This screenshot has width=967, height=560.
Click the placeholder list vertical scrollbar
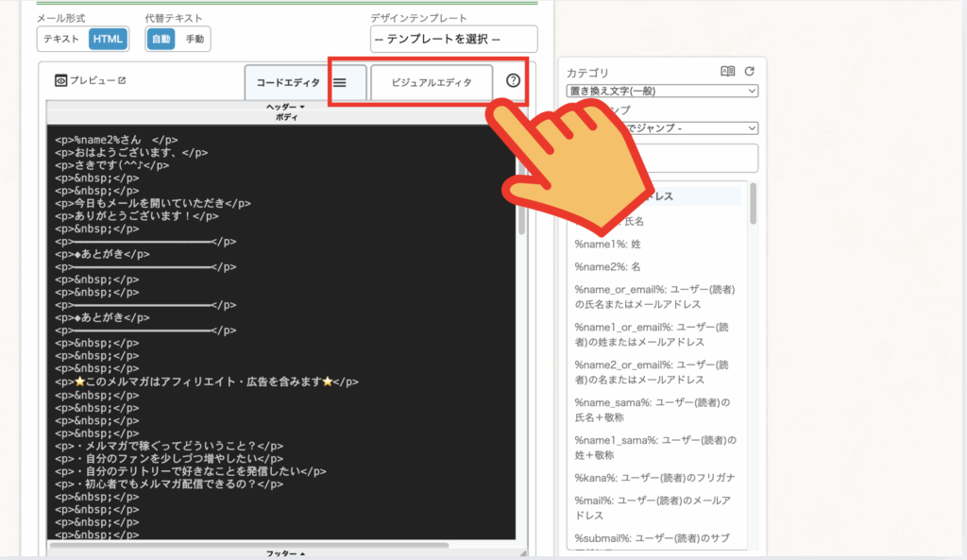click(753, 204)
